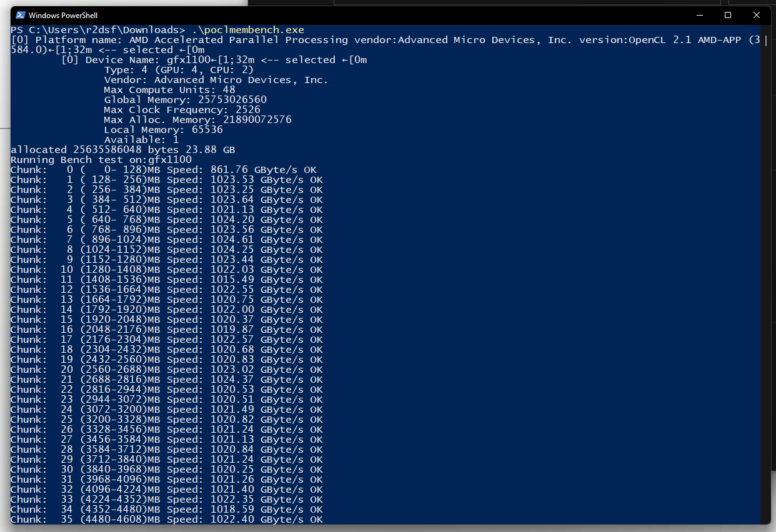This screenshot has width=776, height=532.
Task: Click the Global Memory value 25753026560
Action: tap(232, 100)
